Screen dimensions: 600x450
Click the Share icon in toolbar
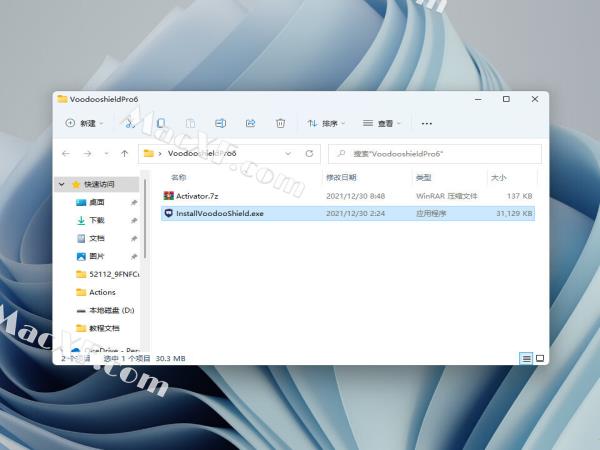point(251,123)
